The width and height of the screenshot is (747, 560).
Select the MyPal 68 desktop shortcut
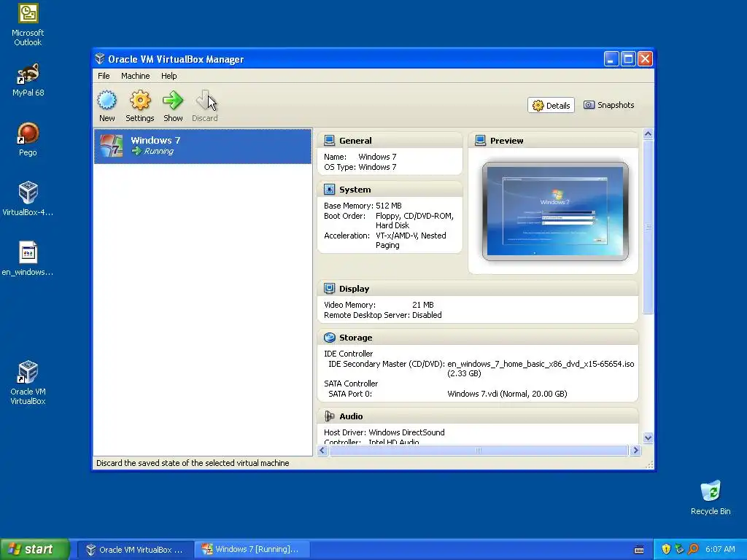point(28,74)
